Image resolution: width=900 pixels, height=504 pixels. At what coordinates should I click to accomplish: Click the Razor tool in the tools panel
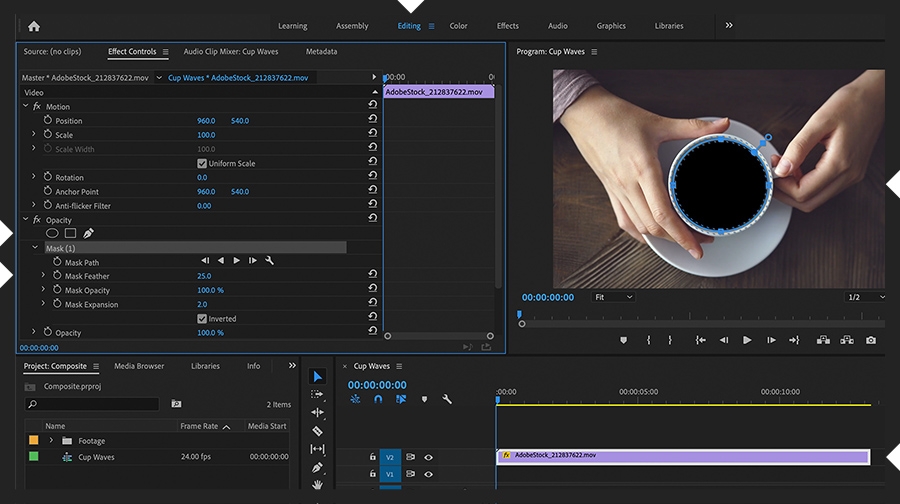317,431
